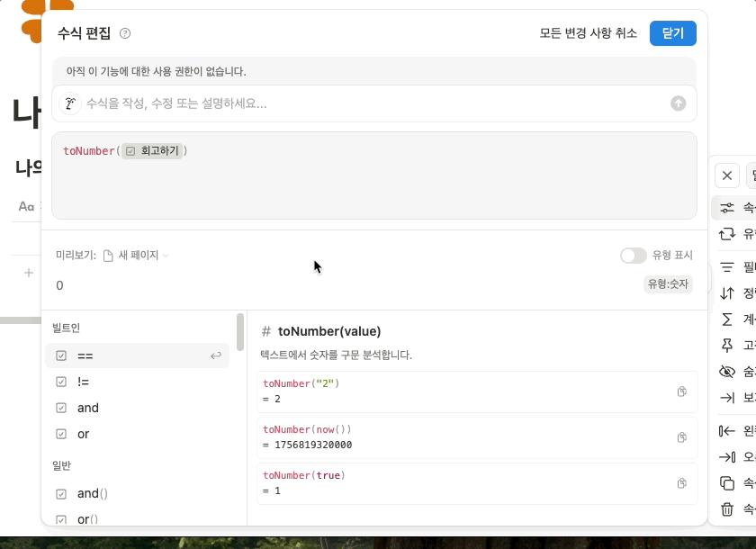
Task: Click the Σ 계산 calculation icon
Action: click(x=729, y=318)
